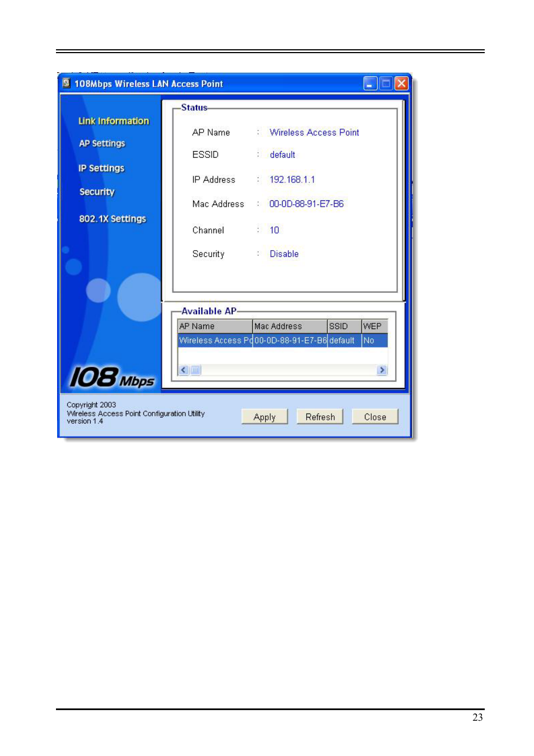Click the default SSID table cell
The height and width of the screenshot is (756, 534).
click(x=344, y=340)
